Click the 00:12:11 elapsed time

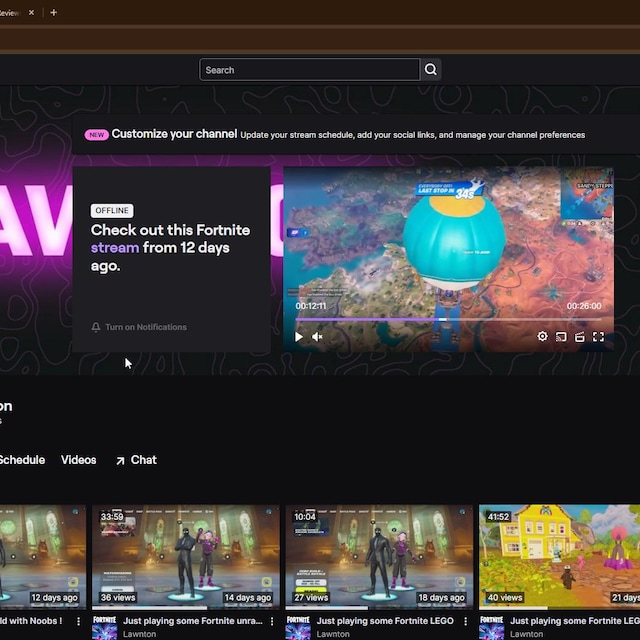tap(311, 306)
